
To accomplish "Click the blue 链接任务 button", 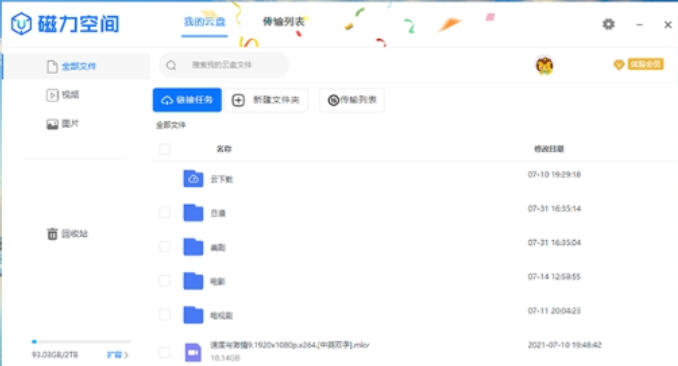I will click(x=187, y=100).
